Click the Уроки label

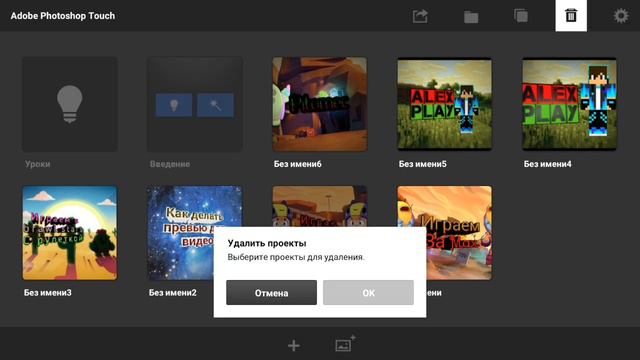(38, 164)
